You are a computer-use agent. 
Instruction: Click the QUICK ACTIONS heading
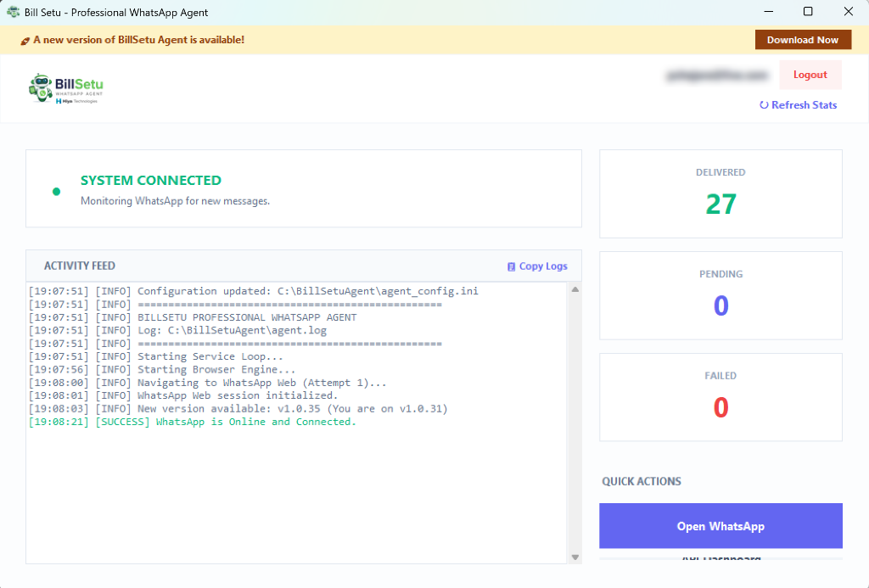pos(642,481)
